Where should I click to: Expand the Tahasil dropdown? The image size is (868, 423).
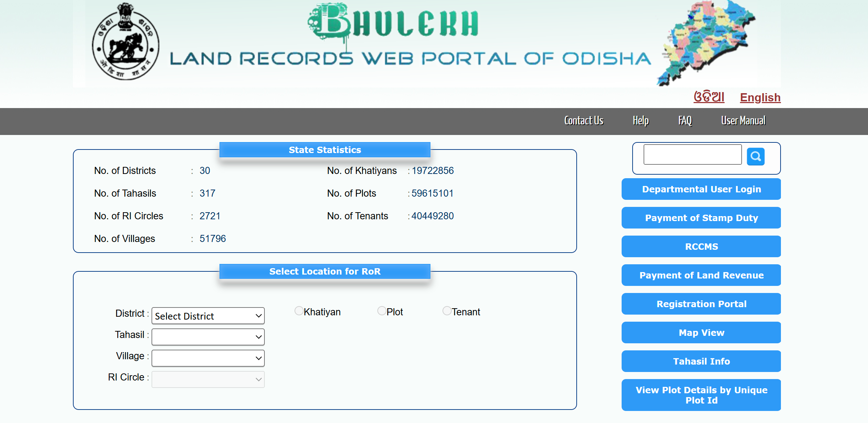point(208,337)
